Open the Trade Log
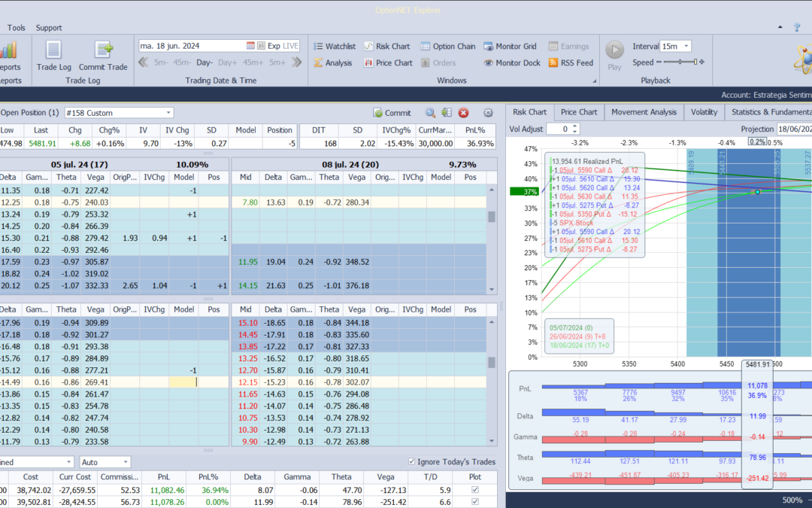This screenshot has width=812, height=508. click(x=53, y=55)
